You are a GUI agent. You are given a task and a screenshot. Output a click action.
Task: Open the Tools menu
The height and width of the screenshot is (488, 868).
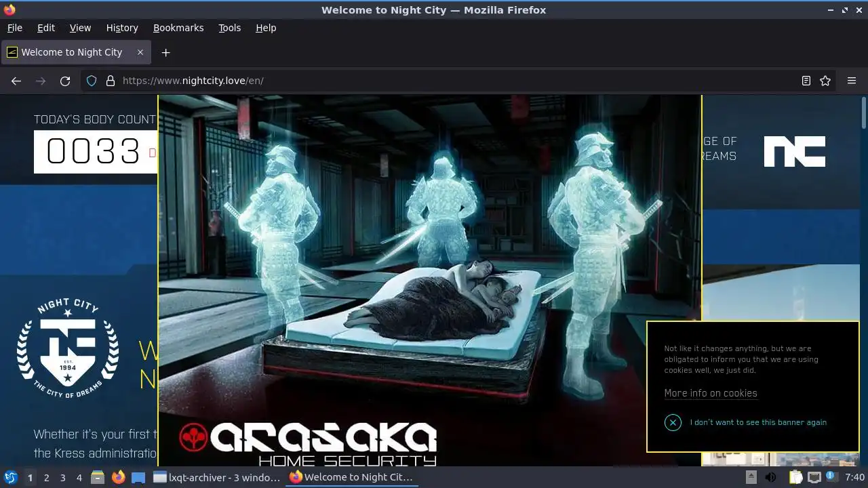click(229, 28)
